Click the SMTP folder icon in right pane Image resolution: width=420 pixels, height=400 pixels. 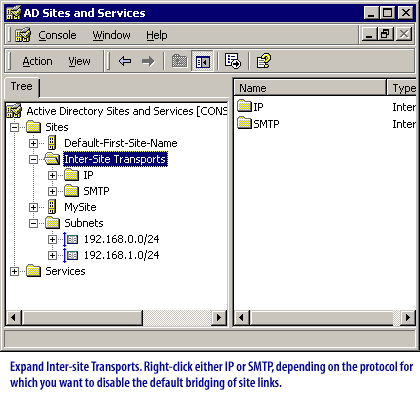[x=244, y=123]
